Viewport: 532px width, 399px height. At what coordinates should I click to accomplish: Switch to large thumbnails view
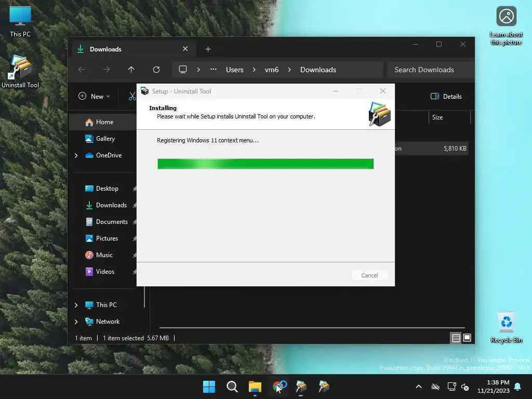[x=467, y=338]
